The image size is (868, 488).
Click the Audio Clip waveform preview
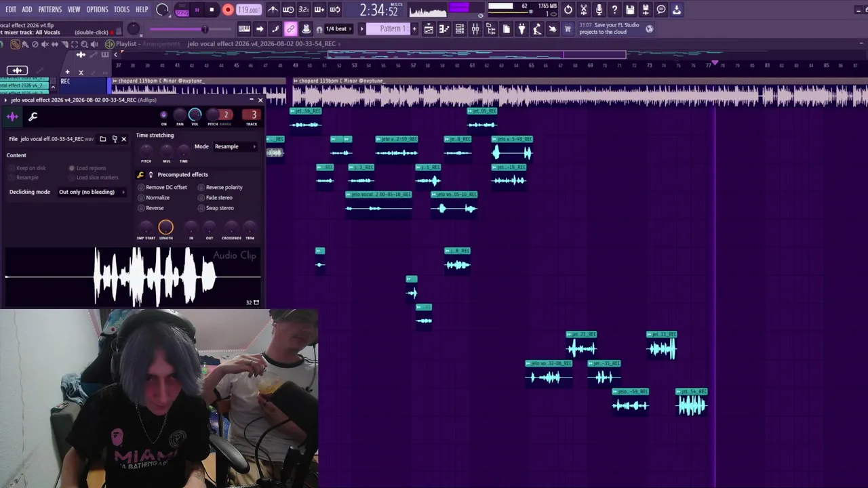[x=133, y=277]
